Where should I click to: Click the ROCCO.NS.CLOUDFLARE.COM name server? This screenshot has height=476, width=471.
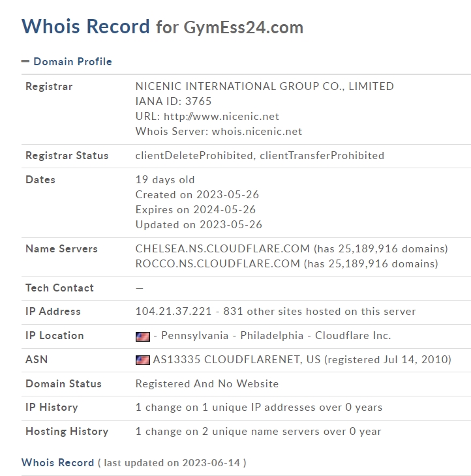click(x=218, y=264)
